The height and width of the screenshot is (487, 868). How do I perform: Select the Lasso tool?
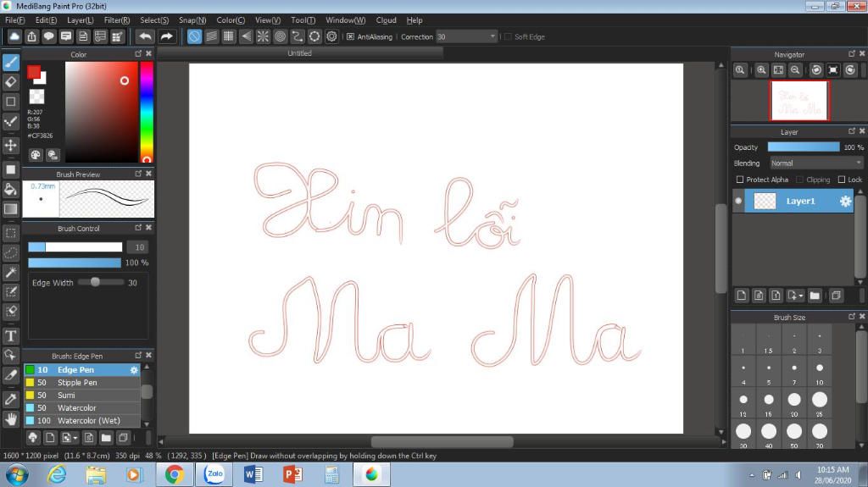[x=10, y=253]
